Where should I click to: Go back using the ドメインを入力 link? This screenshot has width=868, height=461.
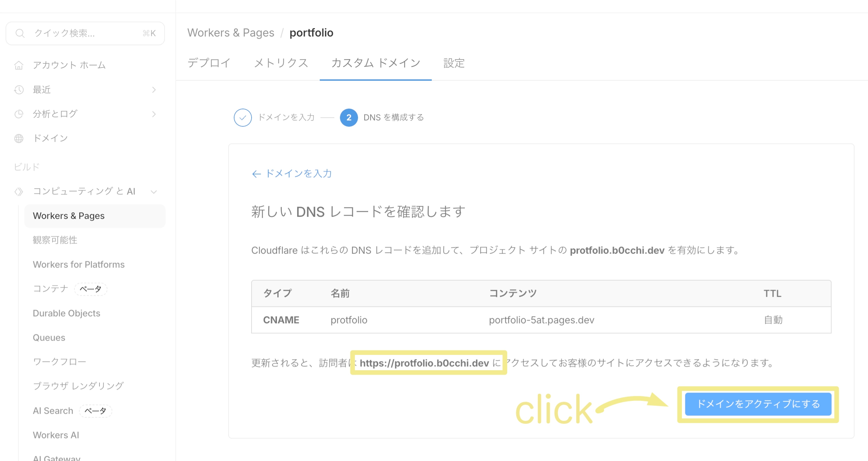pos(292,174)
